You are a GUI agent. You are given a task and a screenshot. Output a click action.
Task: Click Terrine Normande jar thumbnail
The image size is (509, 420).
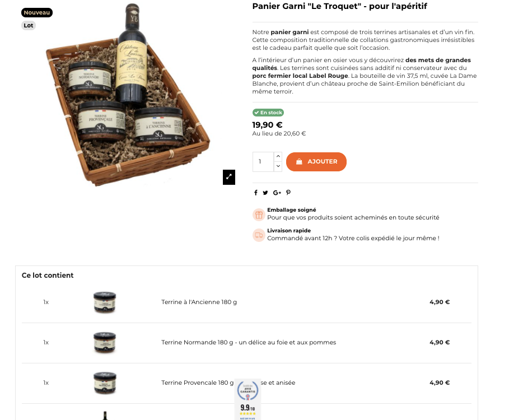(x=105, y=342)
